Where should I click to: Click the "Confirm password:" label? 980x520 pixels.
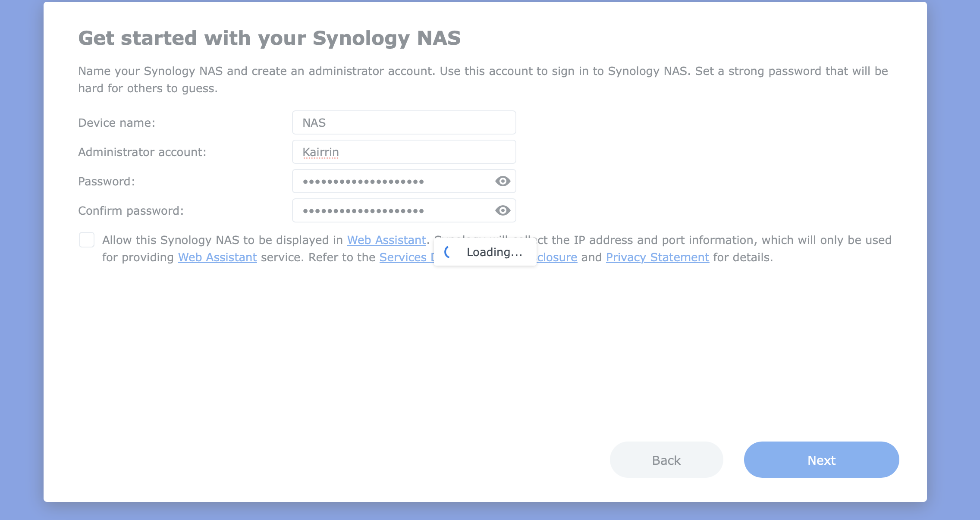131,211
